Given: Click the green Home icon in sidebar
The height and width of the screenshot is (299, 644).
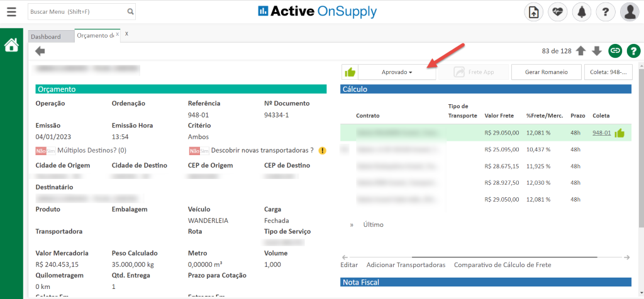Looking at the screenshot, I should point(11,45).
